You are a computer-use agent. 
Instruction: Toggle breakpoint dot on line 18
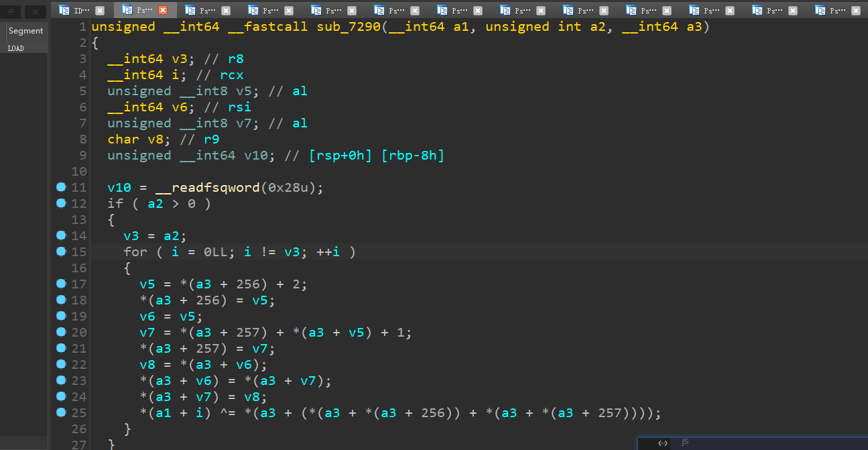click(61, 300)
